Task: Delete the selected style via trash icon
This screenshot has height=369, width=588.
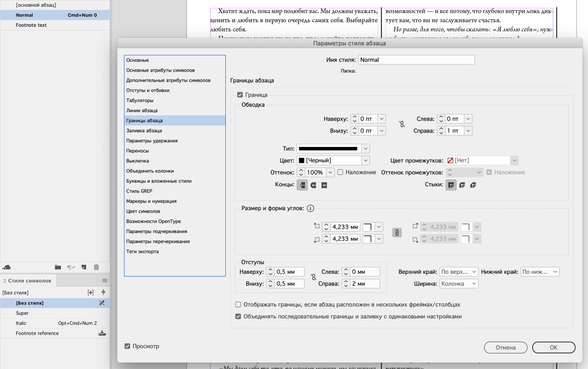Action: tap(96, 267)
